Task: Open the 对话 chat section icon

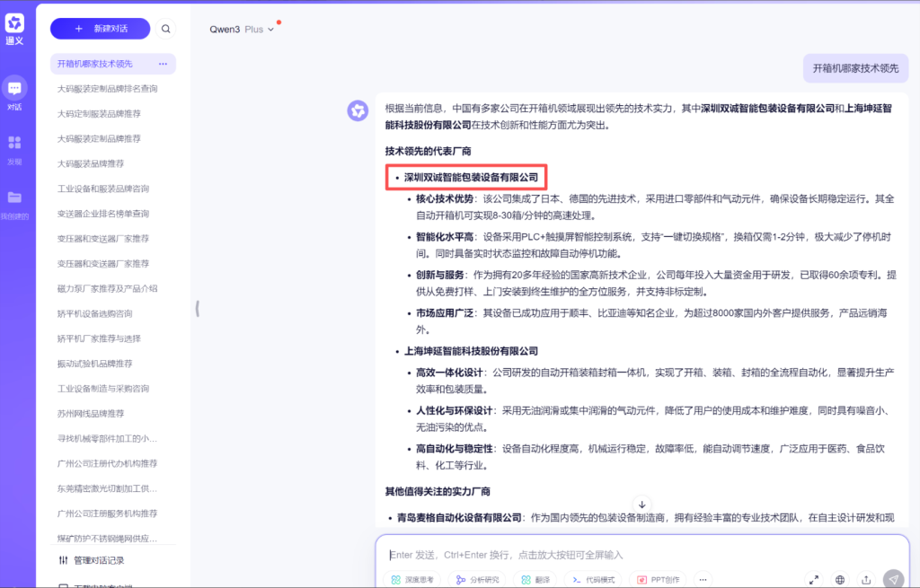Action: click(14, 88)
